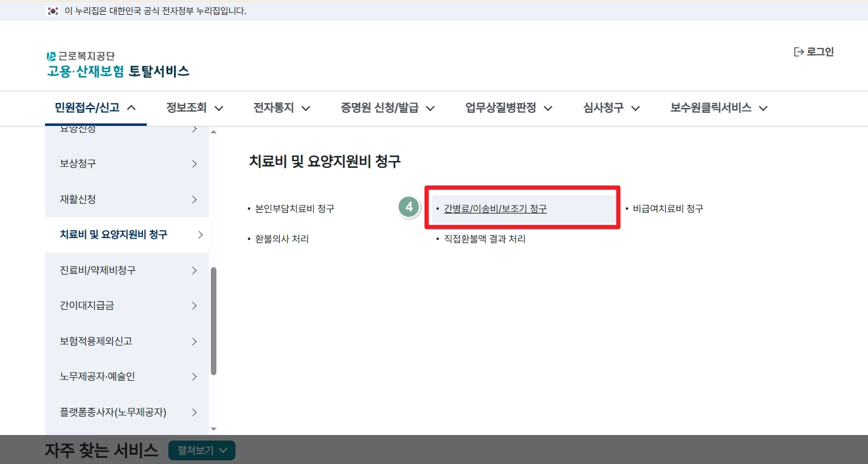Expand 자주 찾는 서비스 with 펼쳐보기
Viewport: 868px width, 464px height.
click(202, 450)
